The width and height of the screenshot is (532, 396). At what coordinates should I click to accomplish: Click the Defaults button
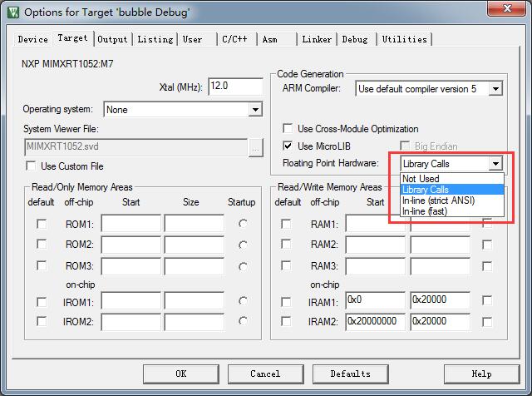(351, 374)
